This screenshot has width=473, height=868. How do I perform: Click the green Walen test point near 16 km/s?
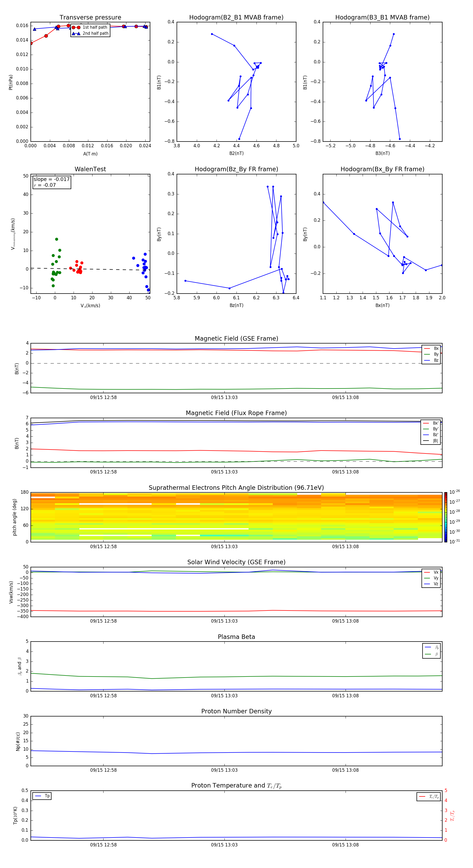(56, 239)
